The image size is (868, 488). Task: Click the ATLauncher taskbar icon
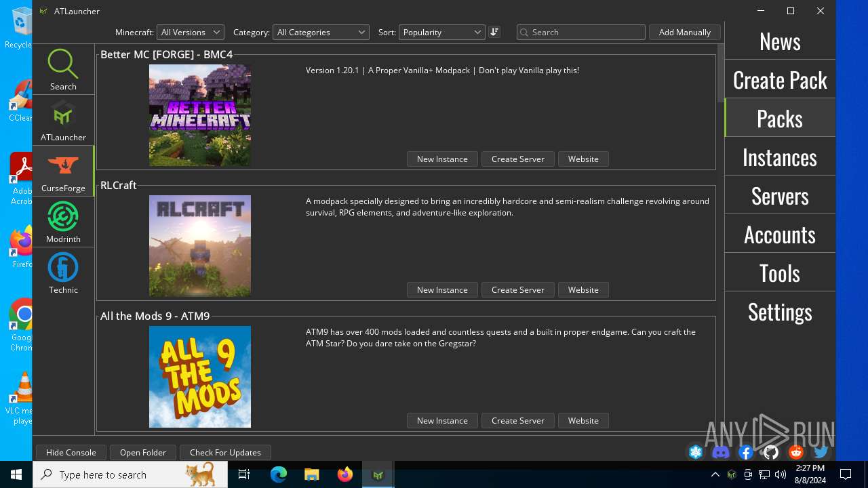click(x=378, y=474)
